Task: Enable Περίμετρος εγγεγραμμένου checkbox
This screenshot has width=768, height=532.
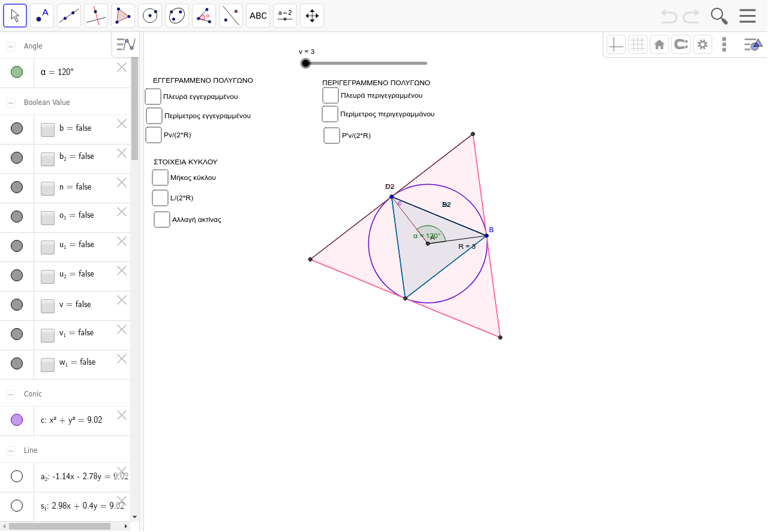Action: (154, 116)
